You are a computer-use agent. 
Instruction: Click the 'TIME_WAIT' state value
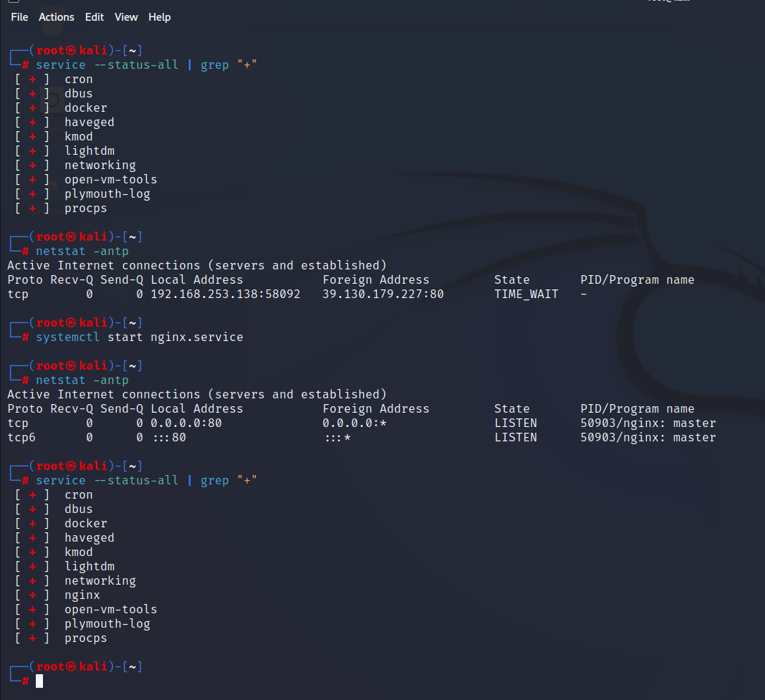[x=526, y=294]
